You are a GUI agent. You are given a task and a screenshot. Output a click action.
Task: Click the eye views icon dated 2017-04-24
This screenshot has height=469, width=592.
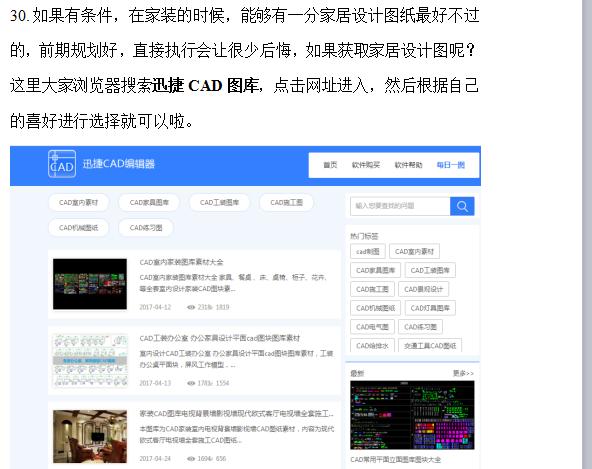191,458
